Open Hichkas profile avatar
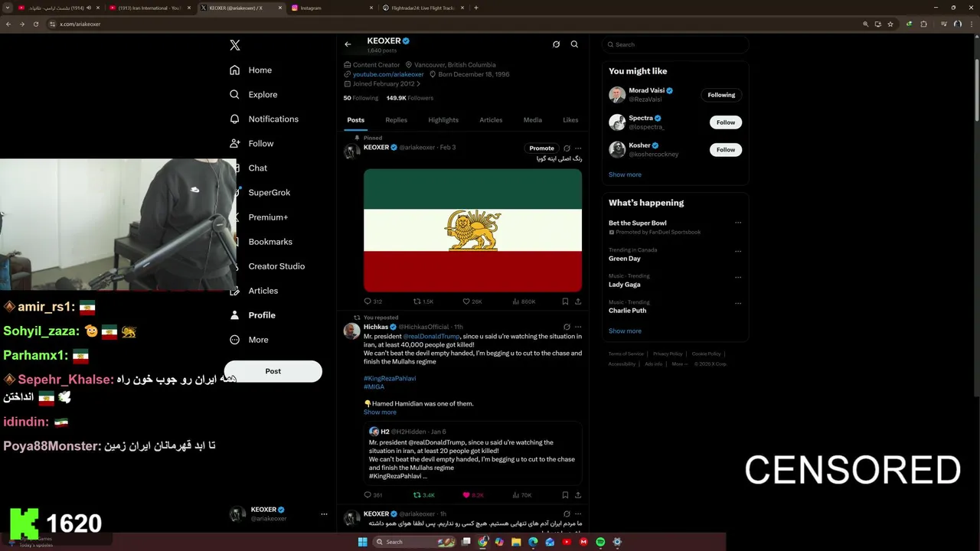Screen dimensions: 980x551 (351, 331)
